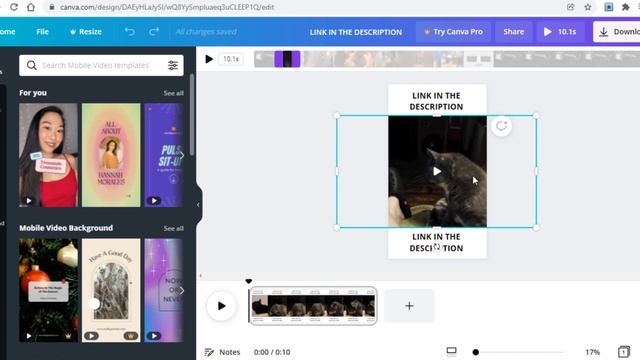Open the browser extensions puzzle icon
Viewport: 640px width, 360px height.
point(625,7)
